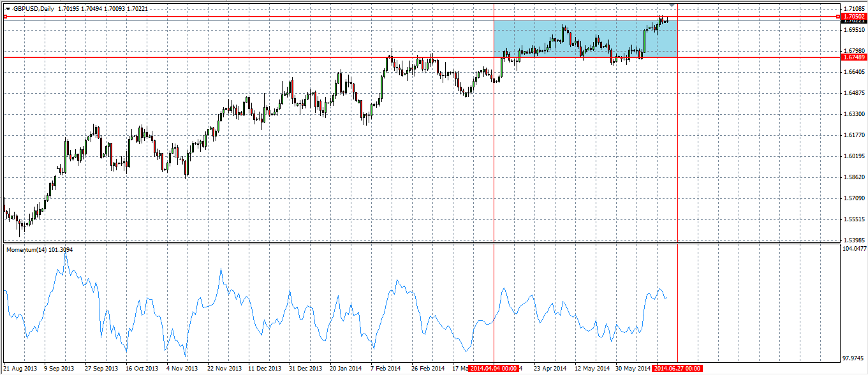Click the 22 Nov 2013 date label
This screenshot has width=868, height=375.
point(223,369)
